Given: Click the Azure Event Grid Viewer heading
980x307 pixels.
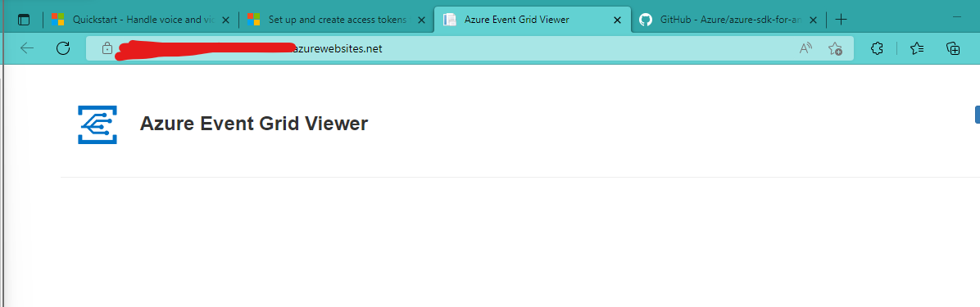Looking at the screenshot, I should (254, 124).
